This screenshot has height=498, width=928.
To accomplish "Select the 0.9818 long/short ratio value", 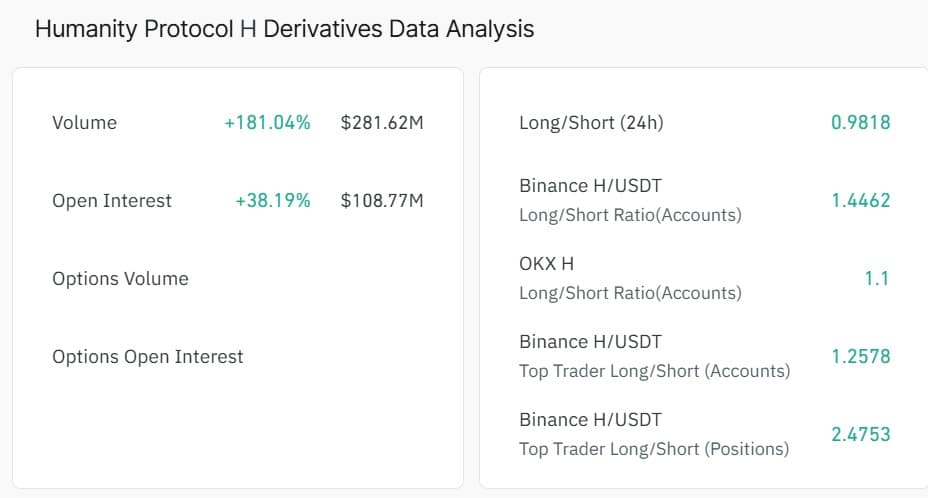I will [861, 123].
